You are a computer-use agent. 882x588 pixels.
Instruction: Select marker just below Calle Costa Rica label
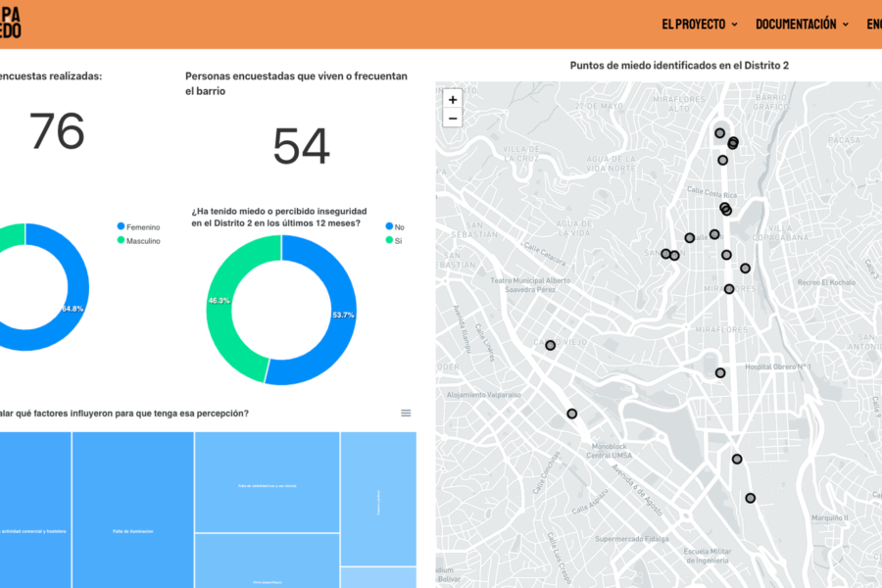[725, 208]
